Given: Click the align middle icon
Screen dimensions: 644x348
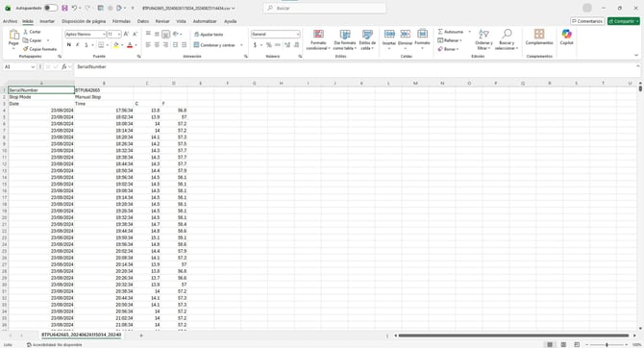Looking at the screenshot, I should pos(157,34).
